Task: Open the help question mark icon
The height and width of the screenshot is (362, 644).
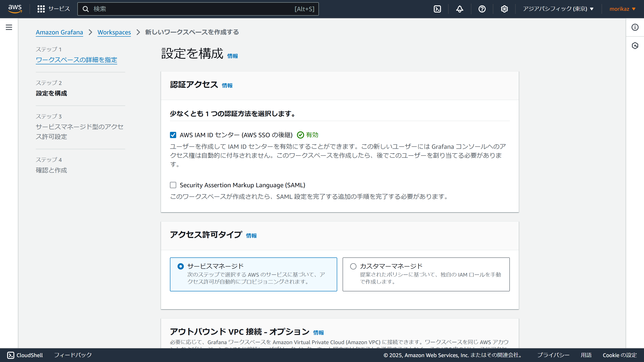Action: 482,9
